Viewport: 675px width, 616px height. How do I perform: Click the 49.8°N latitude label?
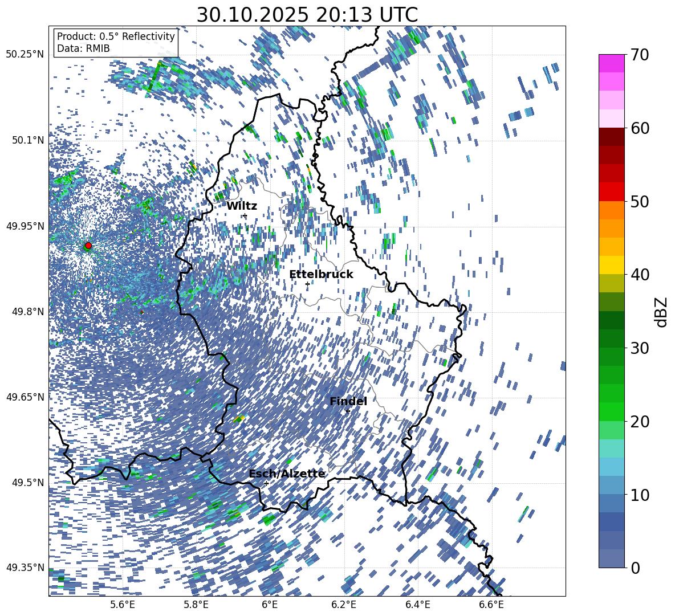[x=28, y=311]
